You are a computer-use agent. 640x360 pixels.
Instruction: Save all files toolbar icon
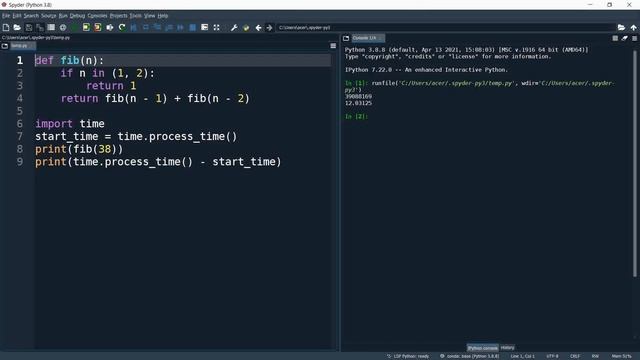point(40,27)
